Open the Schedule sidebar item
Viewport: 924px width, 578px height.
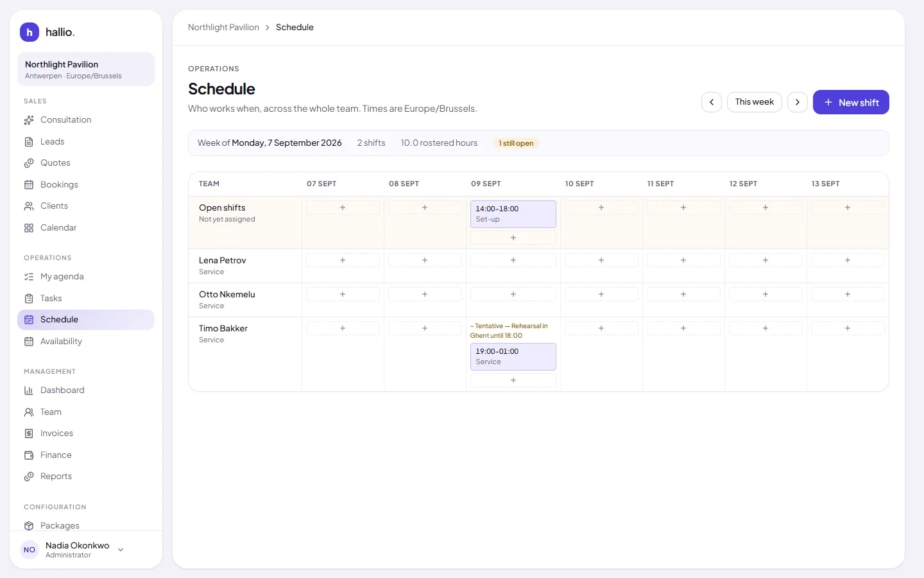pos(86,320)
